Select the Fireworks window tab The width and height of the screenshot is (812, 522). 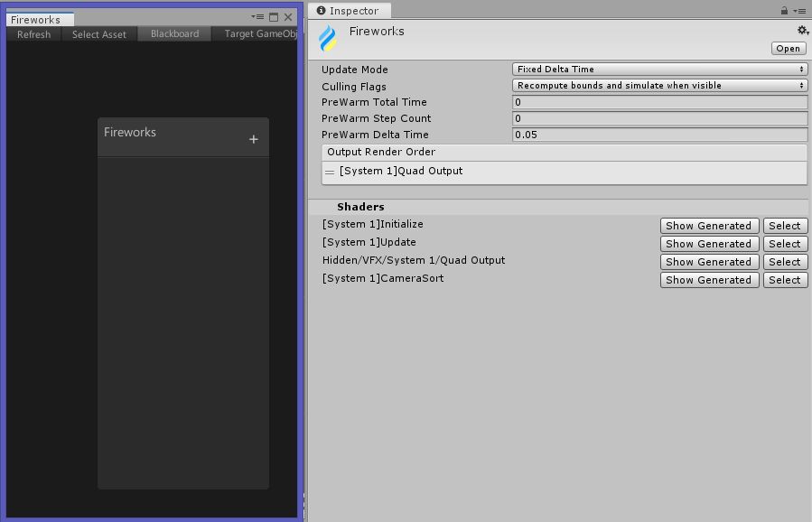[36, 19]
